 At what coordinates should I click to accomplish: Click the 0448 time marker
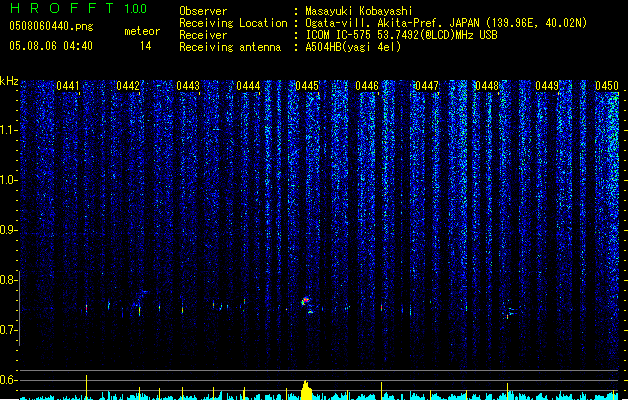click(487, 86)
